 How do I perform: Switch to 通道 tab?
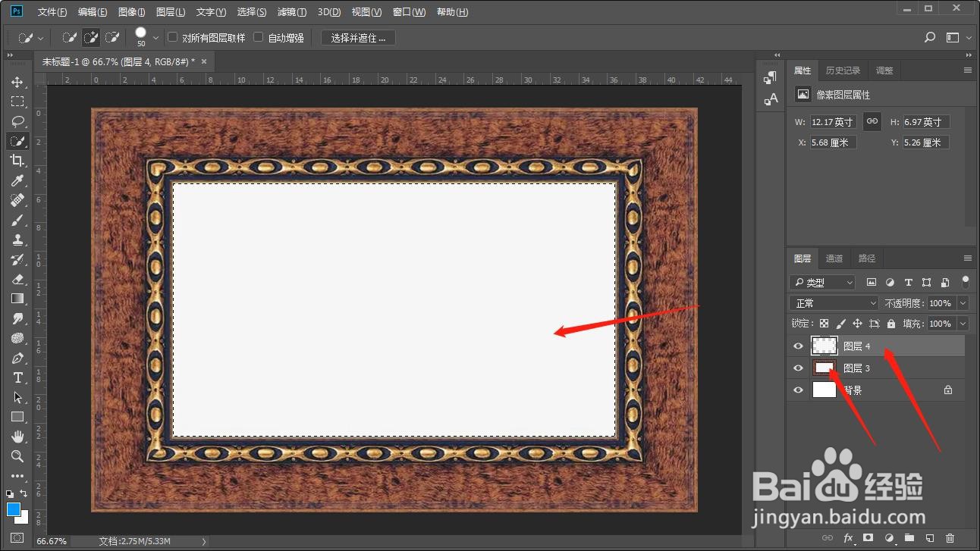[x=834, y=258]
